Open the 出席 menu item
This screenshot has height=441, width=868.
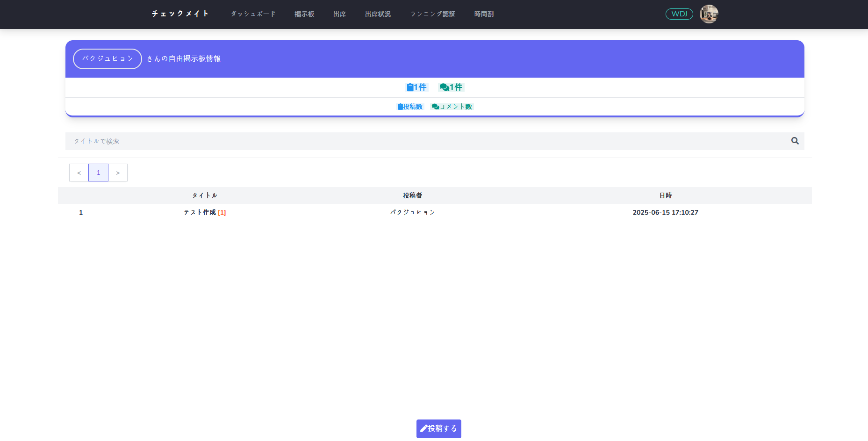pos(340,14)
